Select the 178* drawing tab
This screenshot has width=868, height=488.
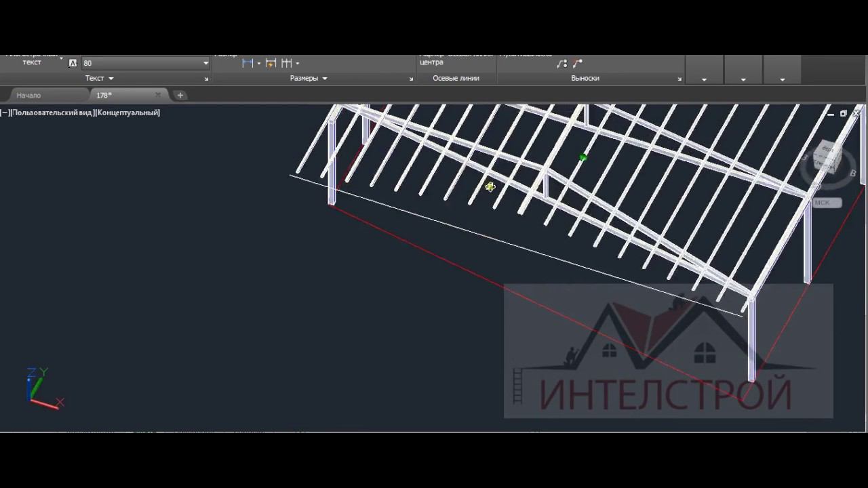click(x=104, y=96)
